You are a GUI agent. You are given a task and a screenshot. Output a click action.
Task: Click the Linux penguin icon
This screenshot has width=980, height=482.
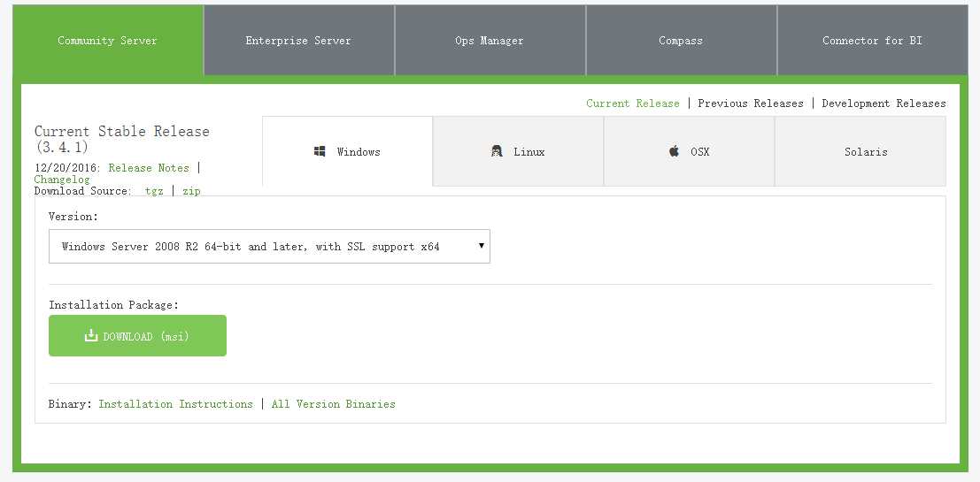497,151
